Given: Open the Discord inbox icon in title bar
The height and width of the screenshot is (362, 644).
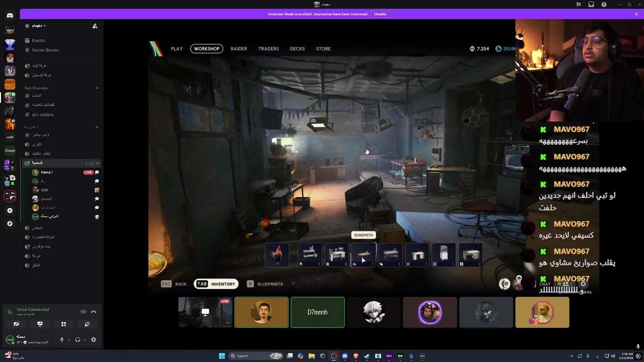Looking at the screenshot, I should point(591,5).
